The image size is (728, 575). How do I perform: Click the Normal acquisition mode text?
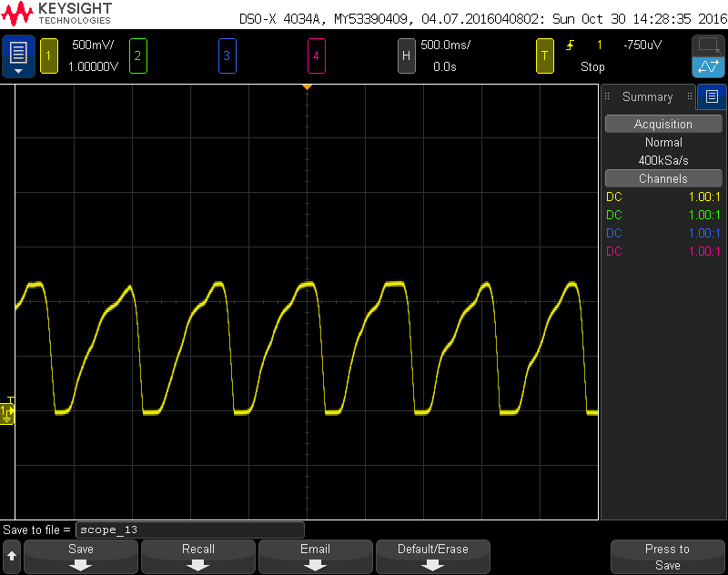[663, 143]
